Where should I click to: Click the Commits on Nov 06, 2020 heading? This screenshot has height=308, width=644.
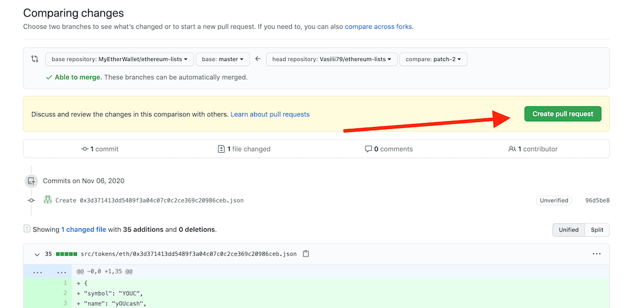point(84,180)
